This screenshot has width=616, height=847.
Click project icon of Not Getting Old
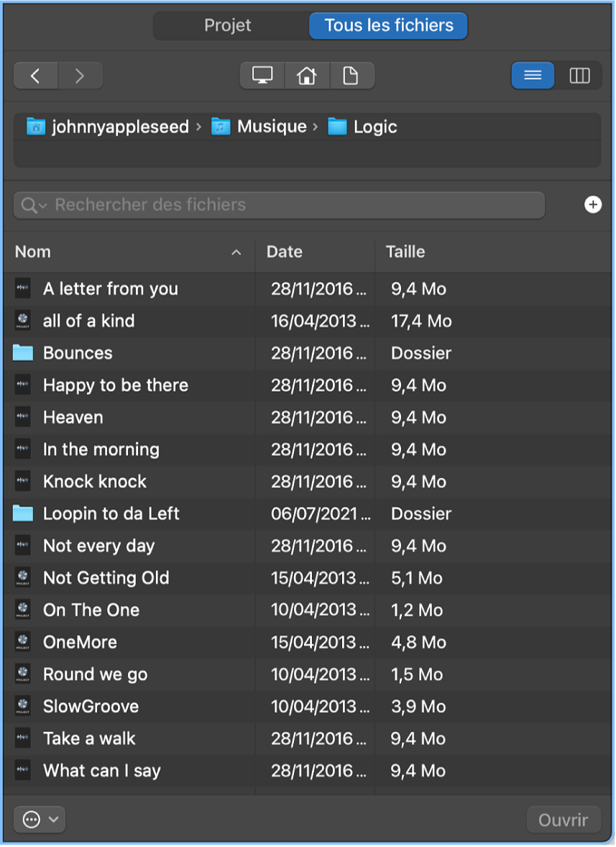pyautogui.click(x=23, y=577)
